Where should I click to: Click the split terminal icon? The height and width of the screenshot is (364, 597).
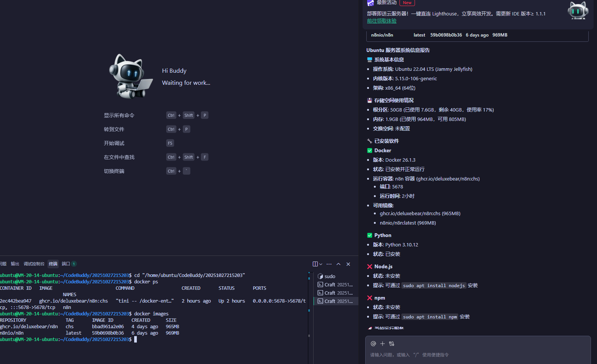(315, 264)
